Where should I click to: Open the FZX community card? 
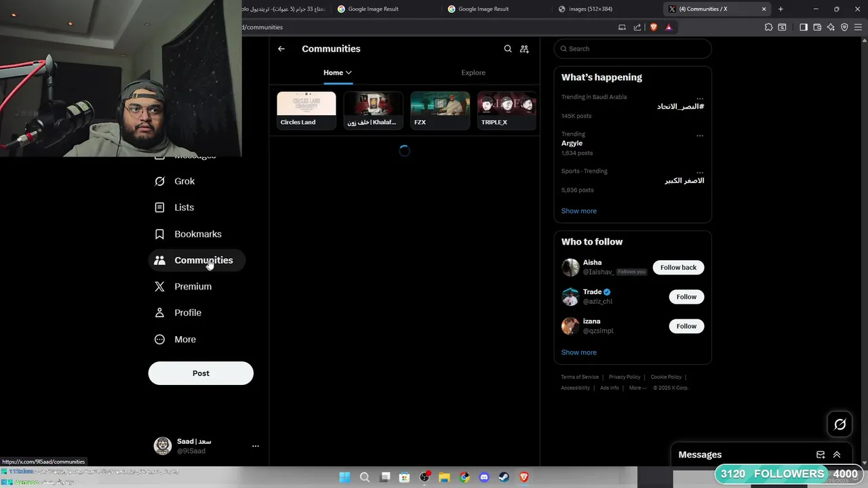440,110
